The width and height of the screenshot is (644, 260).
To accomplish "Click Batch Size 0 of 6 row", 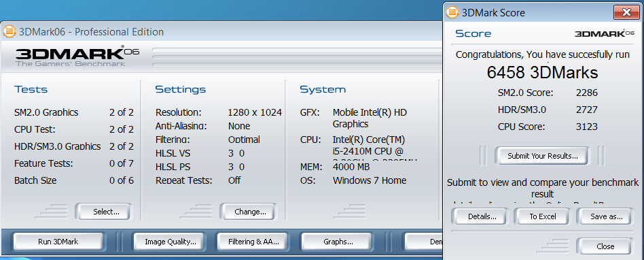I will point(74,180).
